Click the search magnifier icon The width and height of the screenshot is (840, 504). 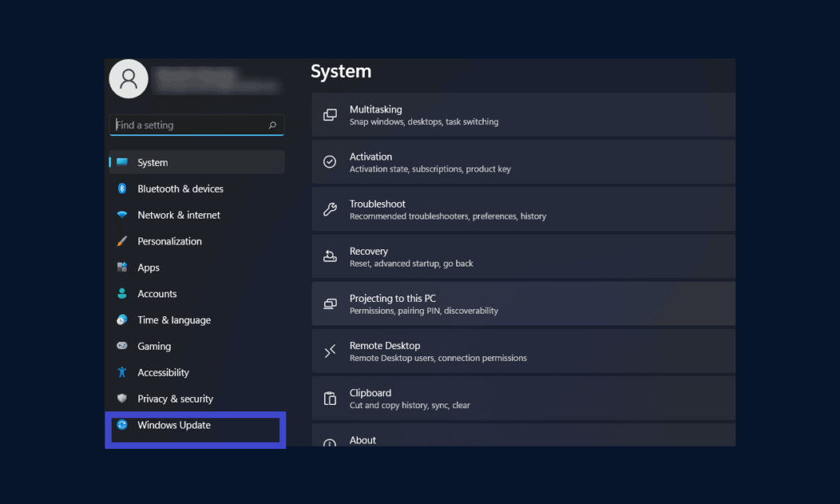click(271, 125)
